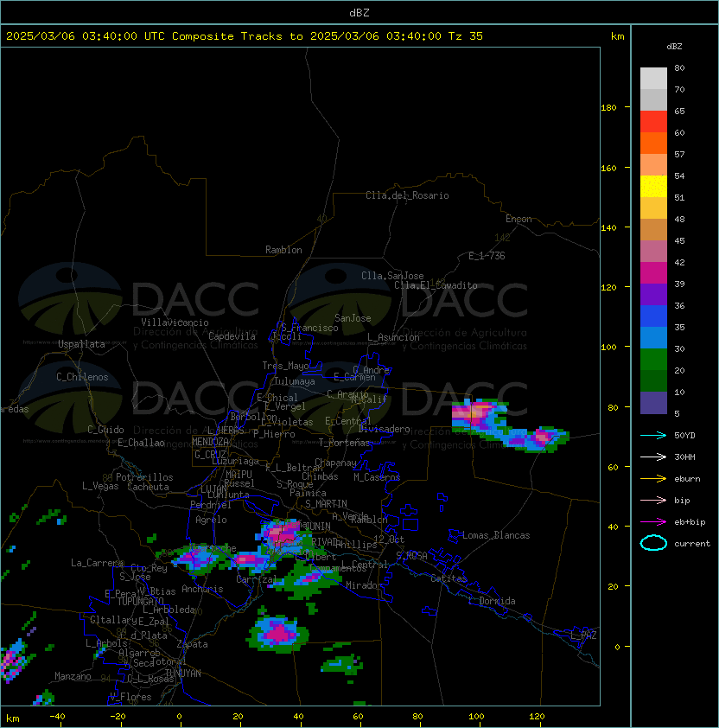Click the 'La_Carrera' place label
The image size is (719, 728).
pyautogui.click(x=97, y=563)
